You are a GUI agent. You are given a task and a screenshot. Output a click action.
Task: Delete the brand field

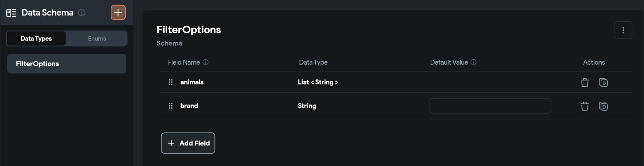[584, 106]
